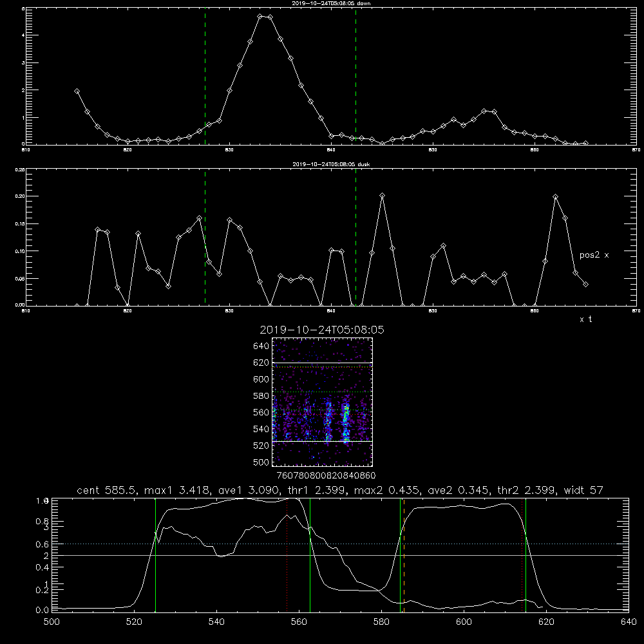Click the left green dashed line in dawn plot
This screenshot has width=644, height=644.
pyautogui.click(x=205, y=77)
